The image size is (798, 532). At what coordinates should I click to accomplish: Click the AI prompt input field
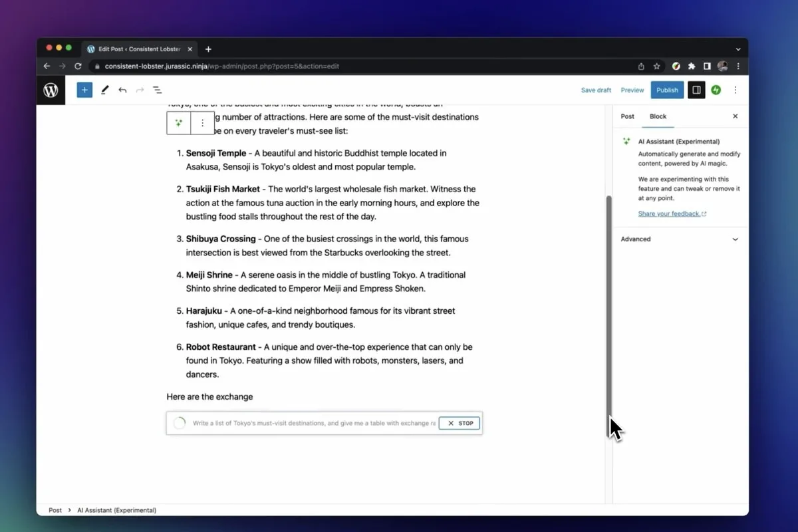coord(313,423)
